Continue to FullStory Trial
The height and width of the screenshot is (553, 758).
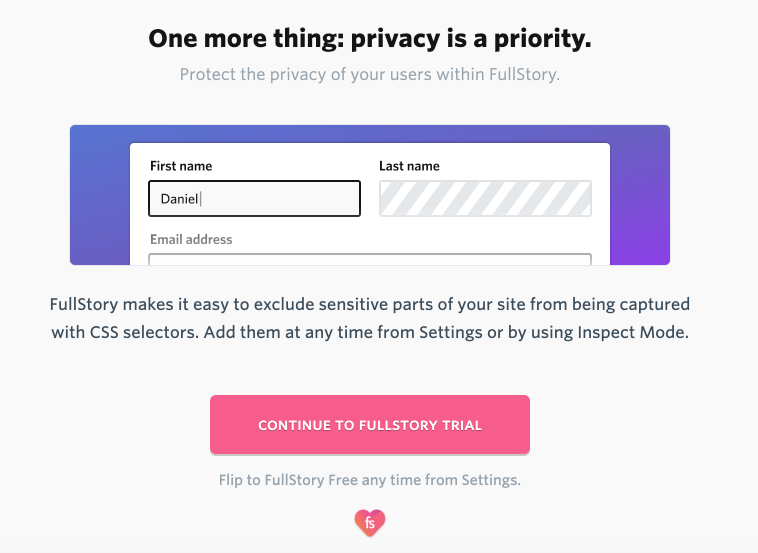pyautogui.click(x=370, y=424)
